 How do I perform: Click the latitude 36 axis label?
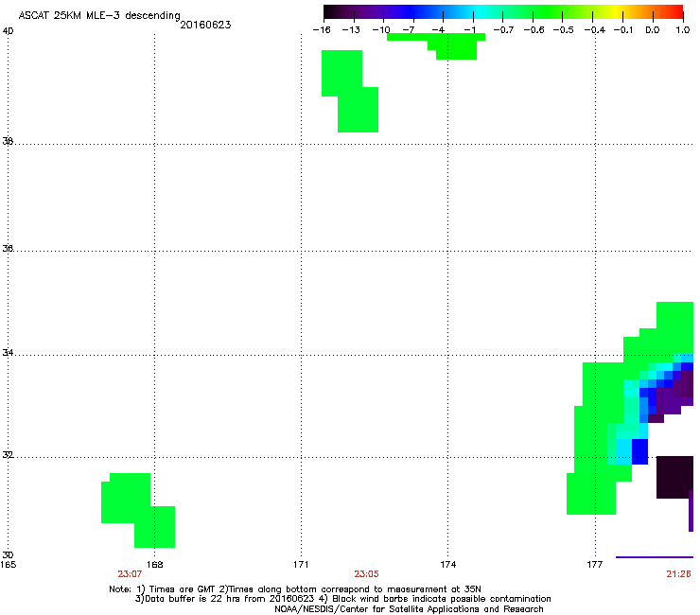point(8,248)
